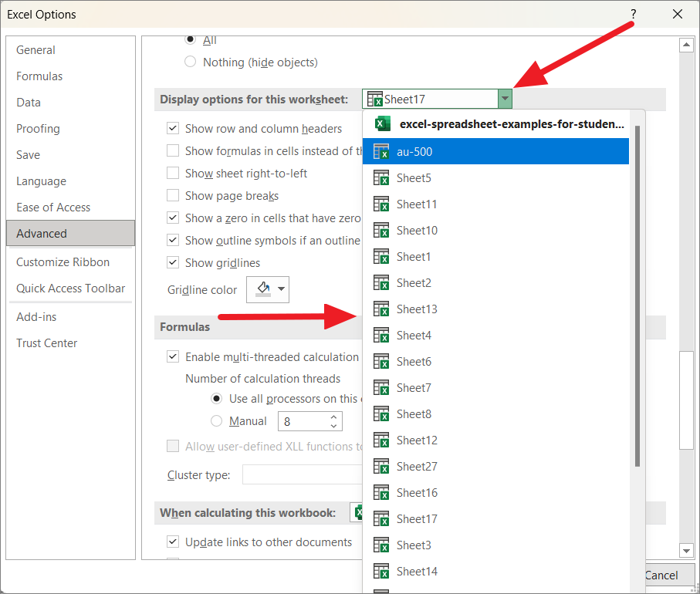Open the Cluster type dropdown field
This screenshot has height=594, width=700.
point(303,474)
